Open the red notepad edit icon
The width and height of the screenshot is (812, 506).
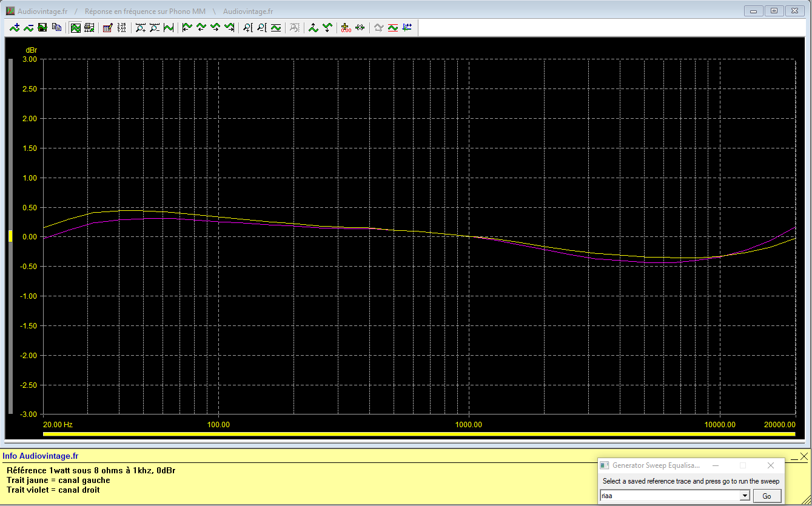tap(107, 27)
